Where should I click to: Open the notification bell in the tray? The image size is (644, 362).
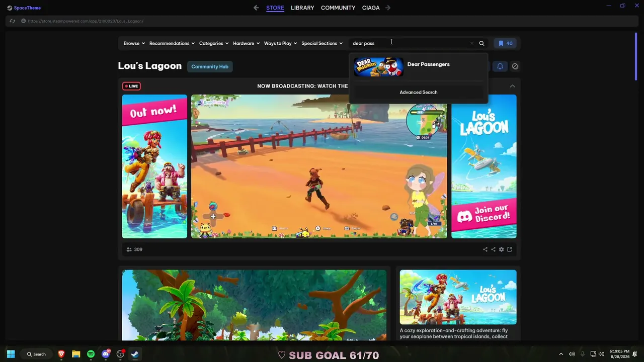635,354
